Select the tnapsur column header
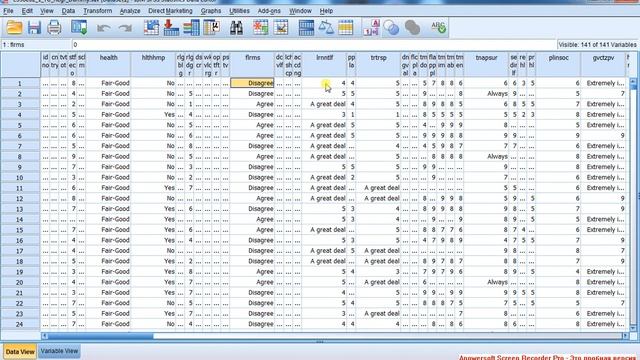 [486, 64]
